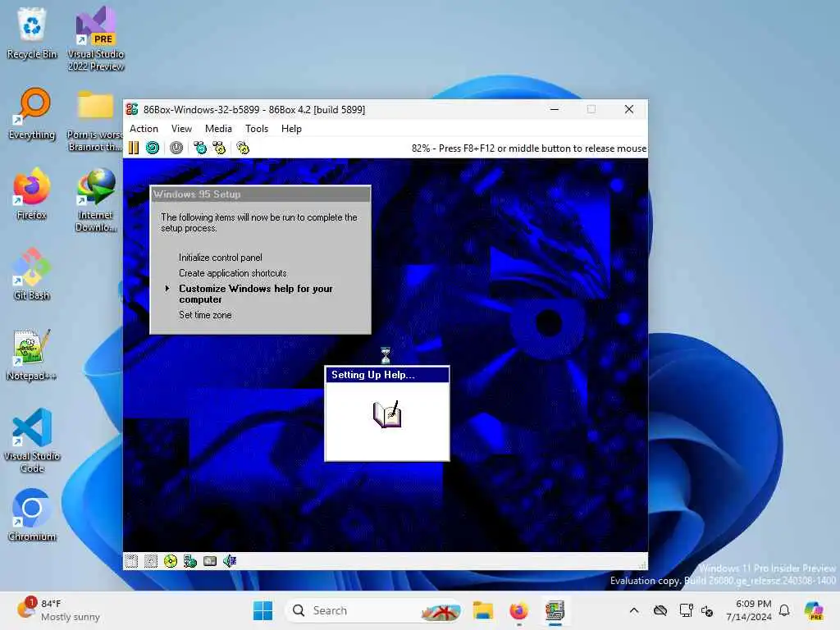The image size is (840, 630).
Task: Open Chromium desktop shortcut
Action: pos(32,515)
